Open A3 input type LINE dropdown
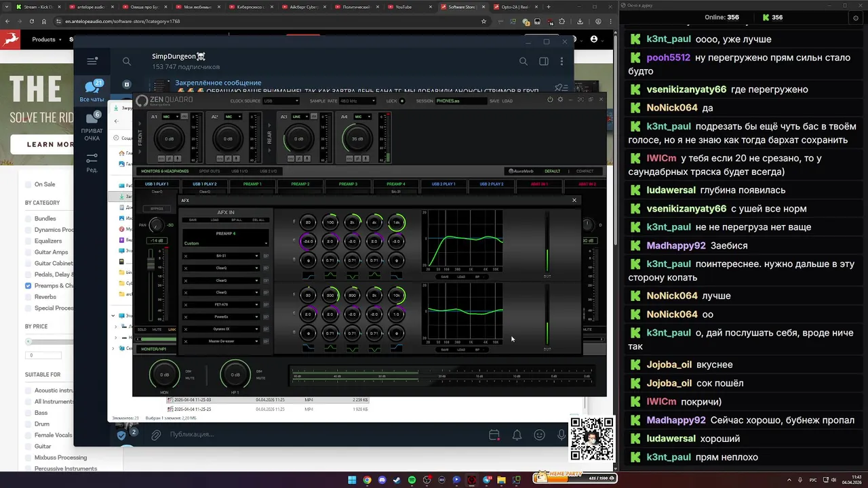The height and width of the screenshot is (488, 868). point(300,117)
